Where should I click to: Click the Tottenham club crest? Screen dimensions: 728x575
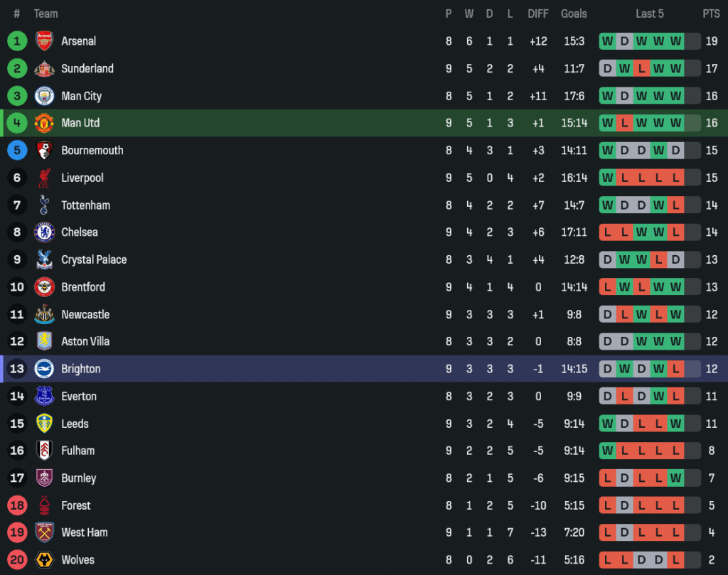coord(44,205)
